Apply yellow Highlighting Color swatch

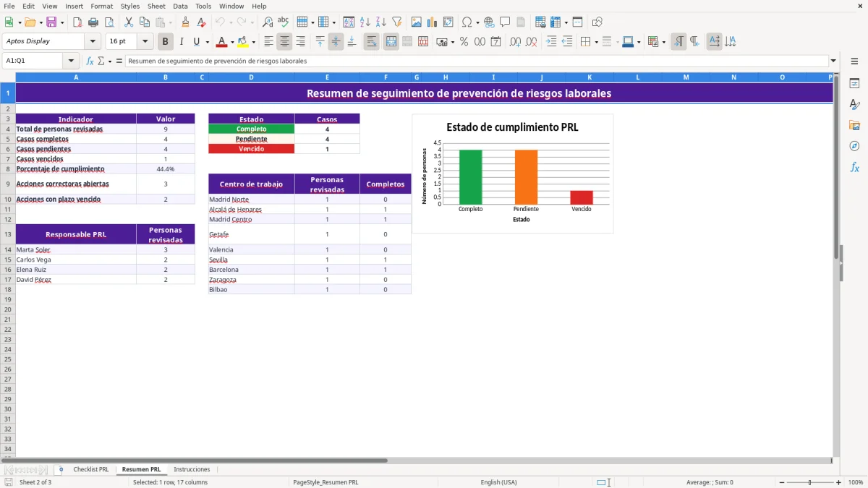[x=243, y=42]
